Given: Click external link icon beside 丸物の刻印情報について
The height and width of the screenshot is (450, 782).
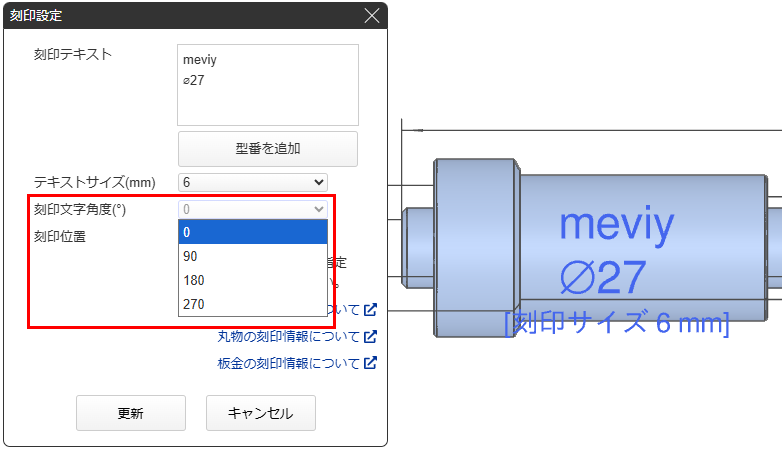Looking at the screenshot, I should pos(370,337).
